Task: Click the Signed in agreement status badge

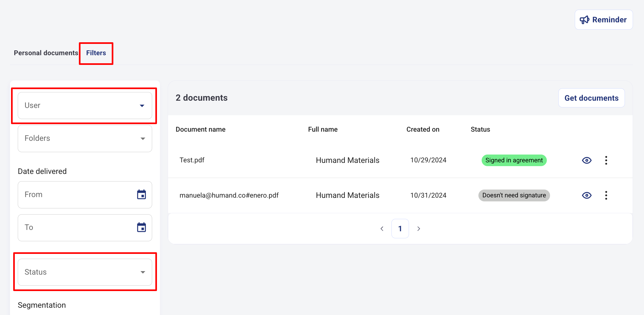Action: (514, 160)
